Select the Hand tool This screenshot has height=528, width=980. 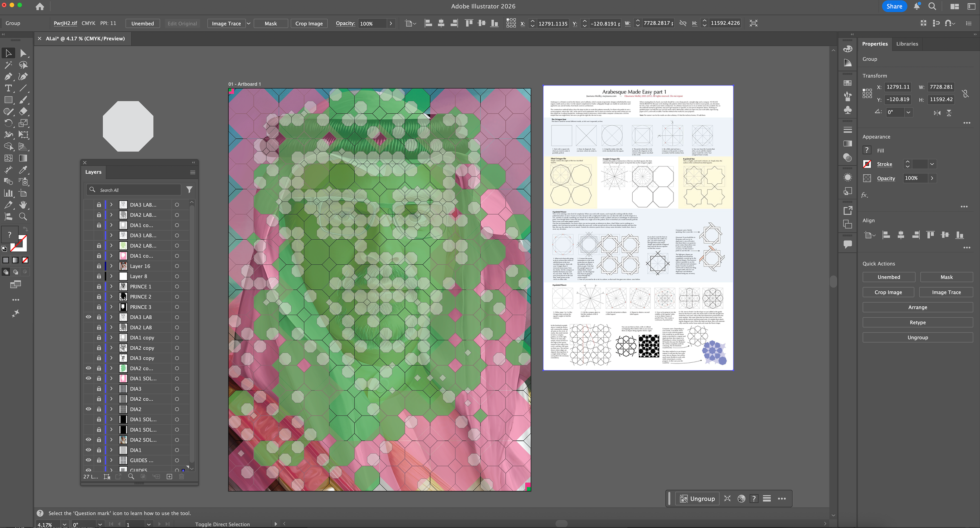click(x=23, y=204)
